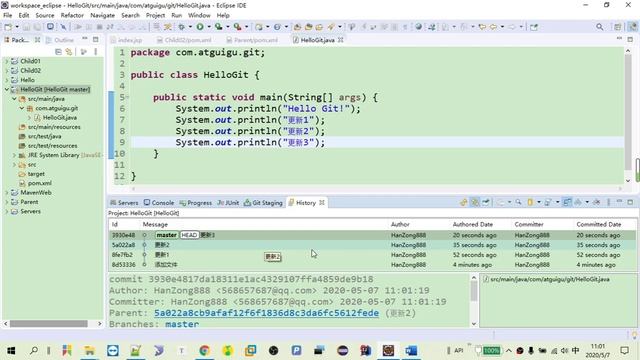Select commit 8d53336 in History table
The width and height of the screenshot is (640, 360).
pos(372,264)
